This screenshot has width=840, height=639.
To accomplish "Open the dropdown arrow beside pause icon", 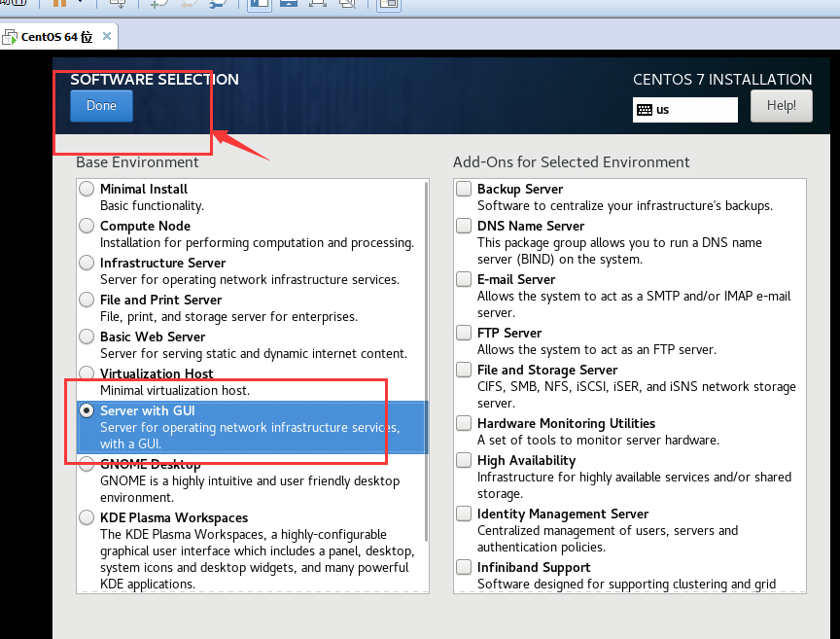I will pos(81,2).
